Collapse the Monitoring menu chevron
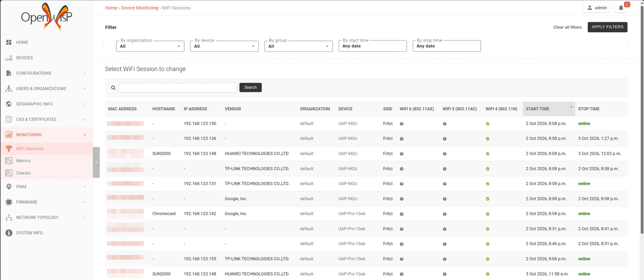Viewport: 644px width, 280px height. coord(85,135)
